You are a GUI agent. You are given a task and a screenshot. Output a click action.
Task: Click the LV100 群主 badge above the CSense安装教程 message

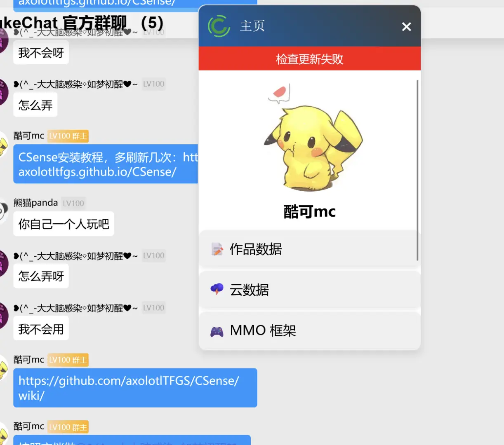(68, 136)
